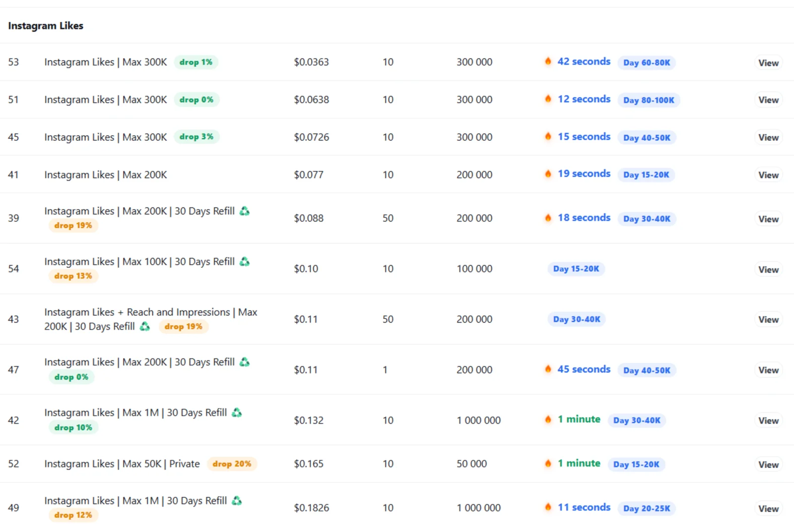This screenshot has width=794, height=532.
Task: Click the price $0.088
Action: (309, 218)
